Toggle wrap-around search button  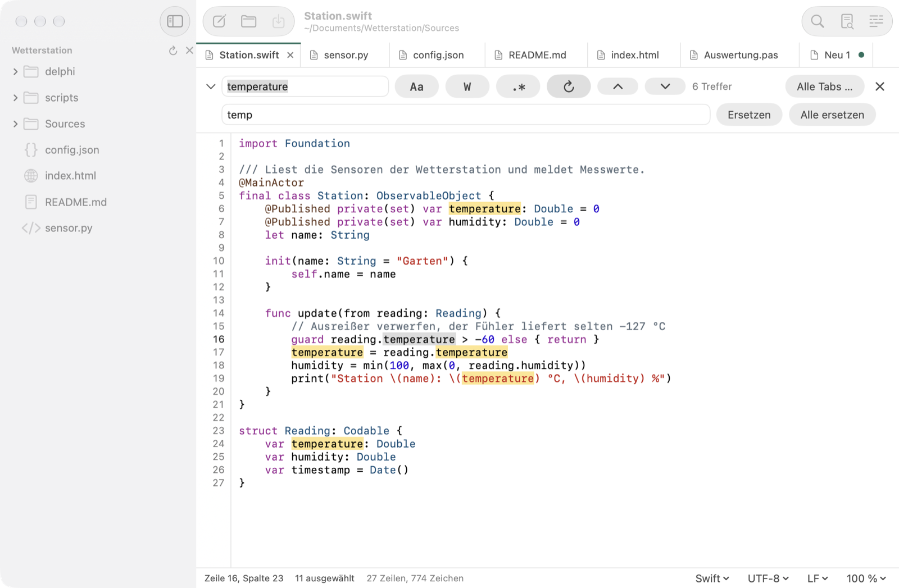tap(569, 86)
